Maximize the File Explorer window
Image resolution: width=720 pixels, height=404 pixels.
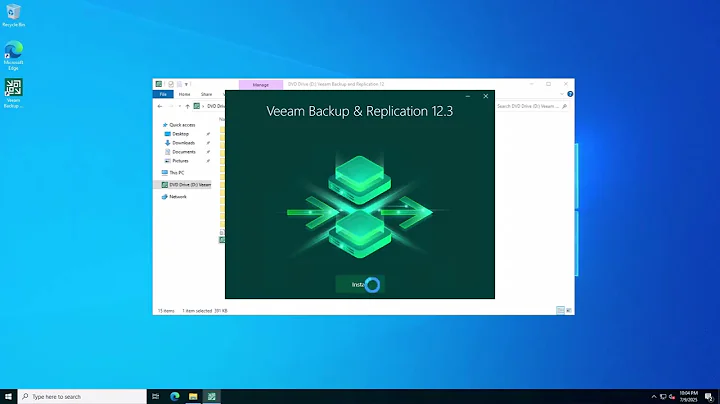[x=548, y=84]
